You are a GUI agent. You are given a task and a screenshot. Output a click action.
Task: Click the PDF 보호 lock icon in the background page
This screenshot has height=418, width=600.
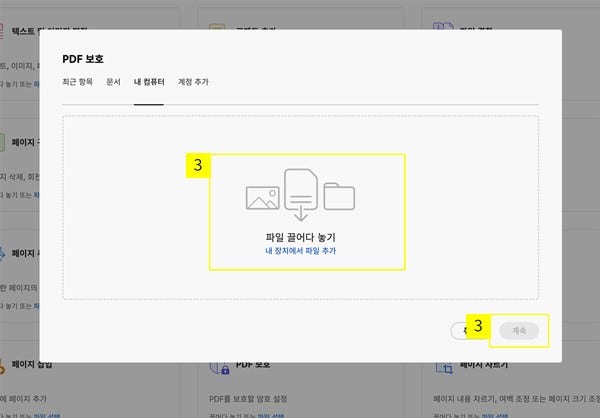click(x=220, y=368)
